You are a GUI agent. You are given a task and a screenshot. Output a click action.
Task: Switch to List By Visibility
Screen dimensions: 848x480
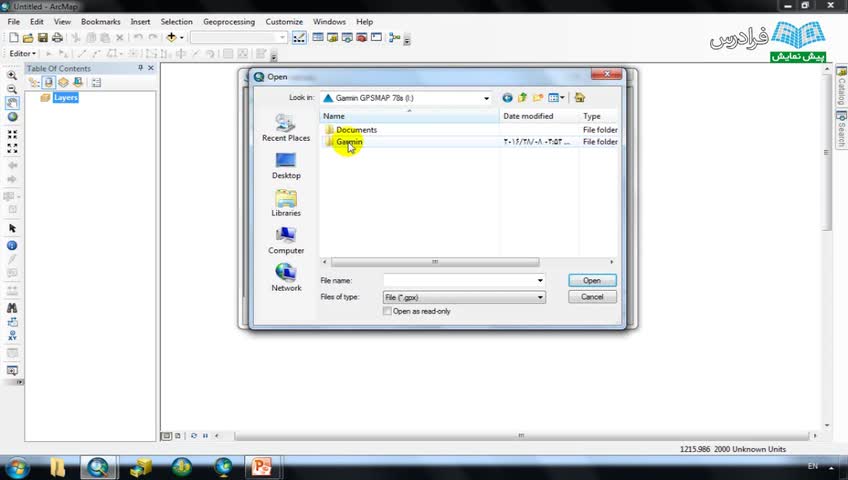(63, 83)
